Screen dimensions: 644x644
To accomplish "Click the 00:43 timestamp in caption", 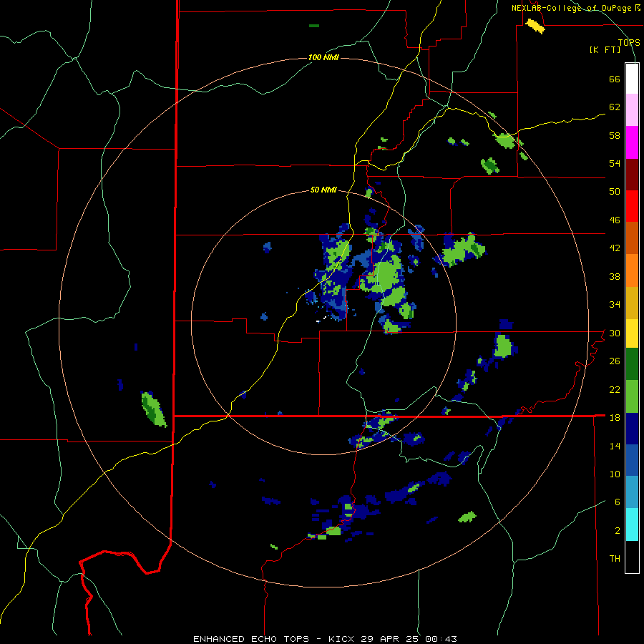I will (x=441, y=639).
